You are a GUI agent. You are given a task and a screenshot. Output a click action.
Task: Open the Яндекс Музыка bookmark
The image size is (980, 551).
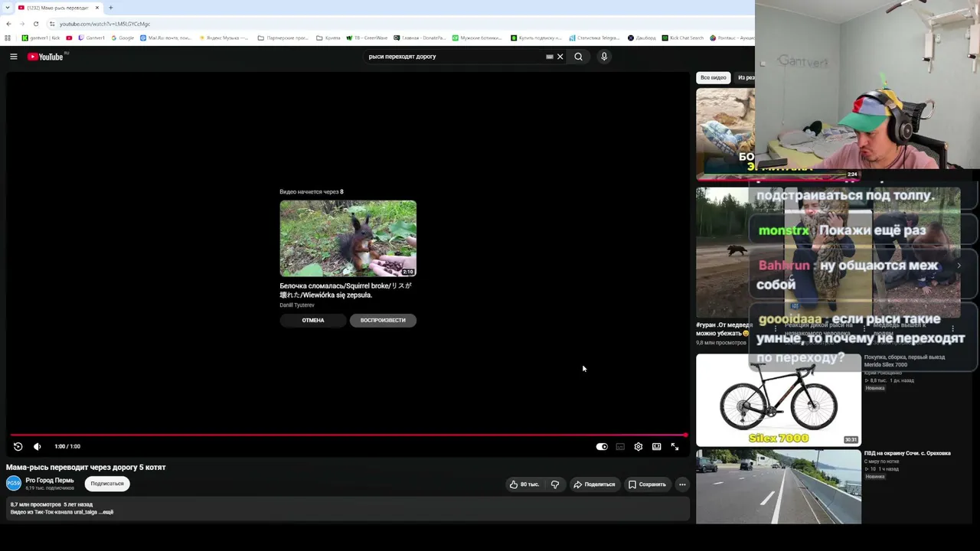224,37
